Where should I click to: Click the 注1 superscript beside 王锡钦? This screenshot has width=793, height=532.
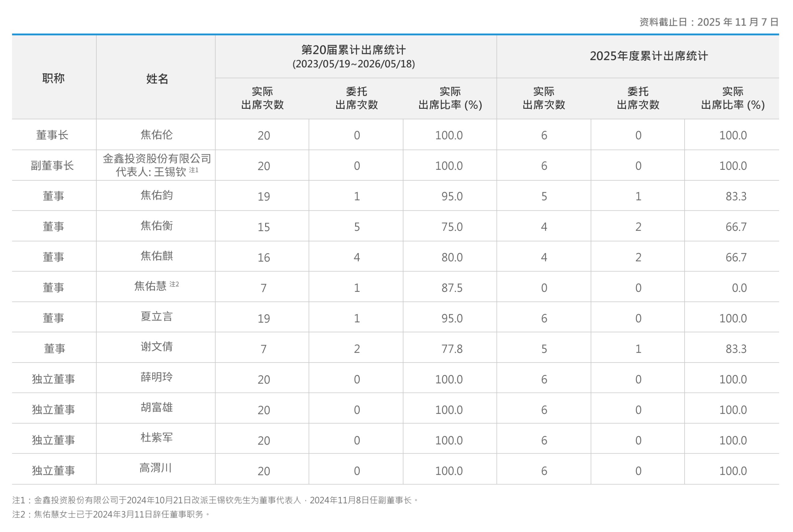194,170
